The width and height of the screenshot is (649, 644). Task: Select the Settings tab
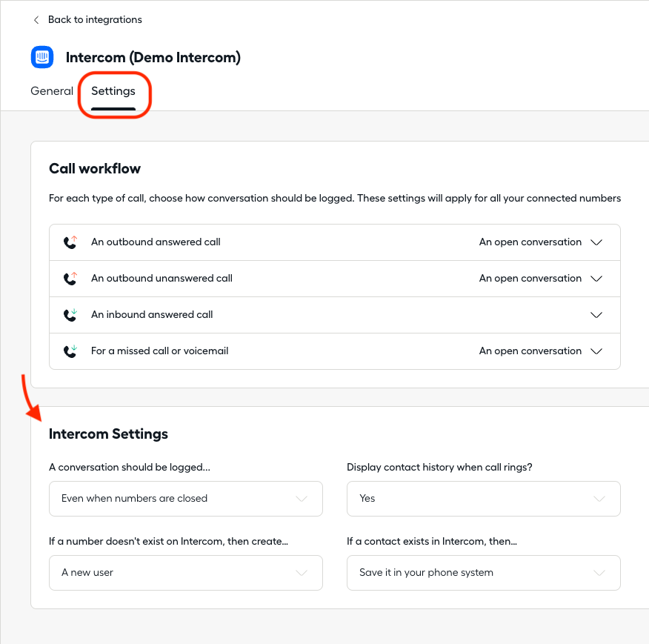click(x=113, y=91)
